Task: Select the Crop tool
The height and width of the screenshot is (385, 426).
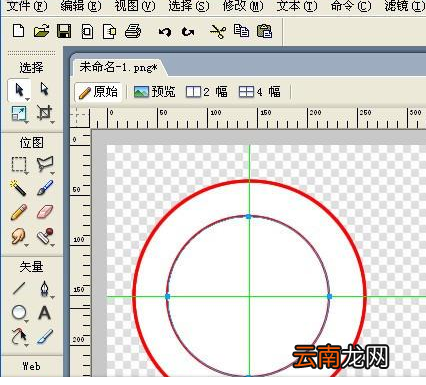Action: pos(45,113)
